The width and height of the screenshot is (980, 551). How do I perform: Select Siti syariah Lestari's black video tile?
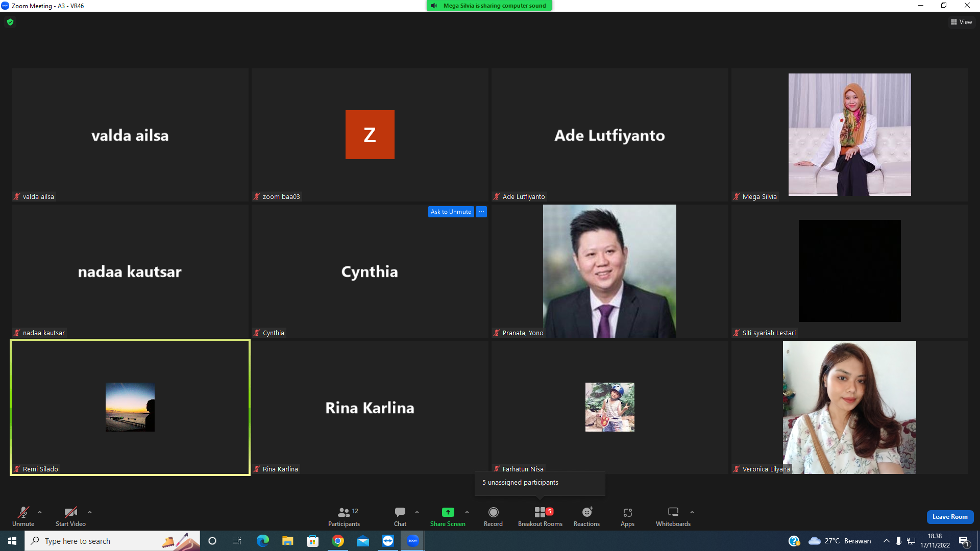[x=850, y=271]
